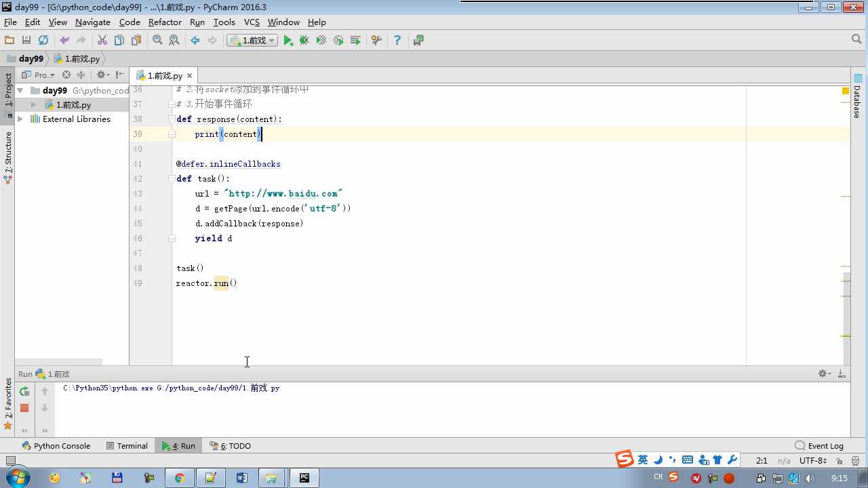
Task: Fold the task function at line 42
Action: [x=172, y=179]
